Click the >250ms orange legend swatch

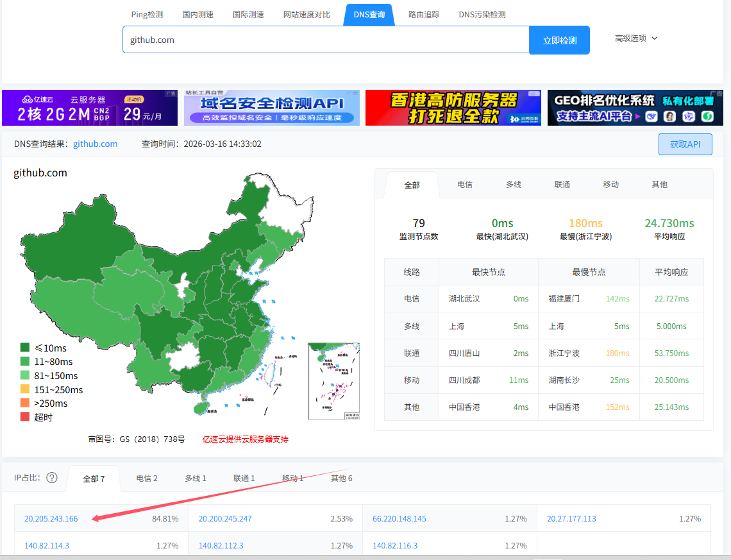(x=25, y=403)
